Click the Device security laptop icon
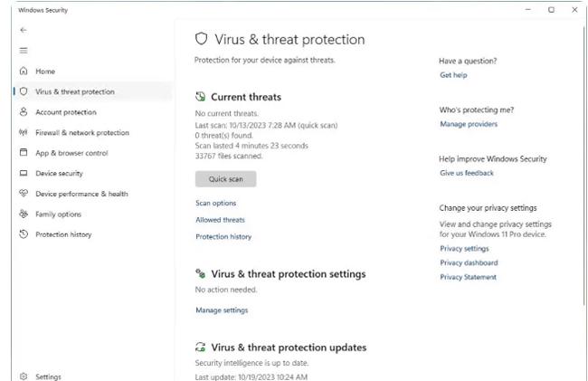 [x=24, y=174]
